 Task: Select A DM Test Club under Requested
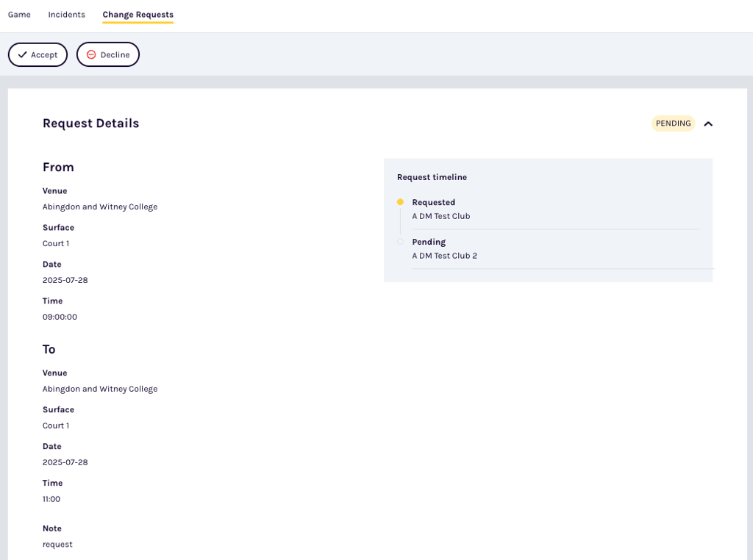(440, 216)
